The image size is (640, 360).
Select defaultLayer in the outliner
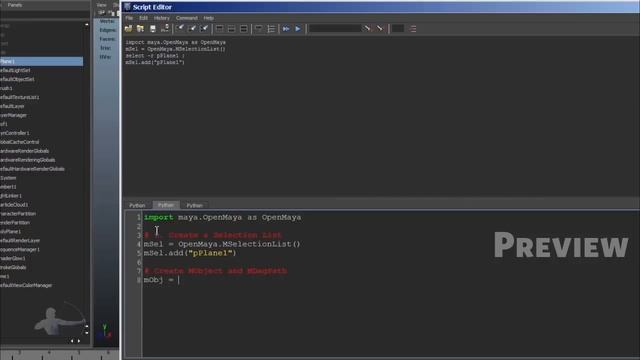[x=12, y=106]
